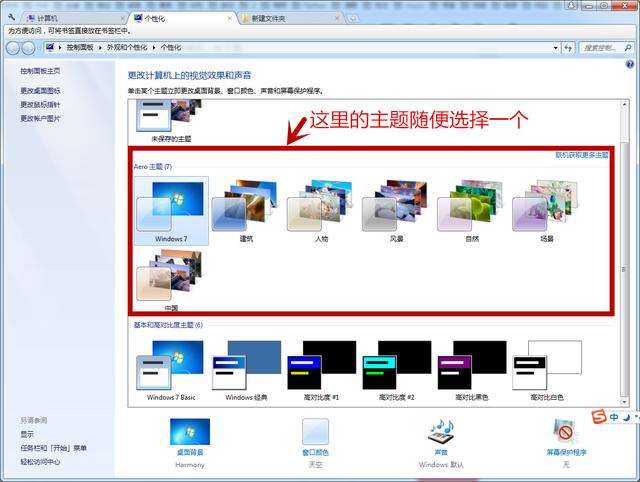This screenshot has width=640, height=482.
Task: Open 更改桌面图标 link
Action: (40, 91)
